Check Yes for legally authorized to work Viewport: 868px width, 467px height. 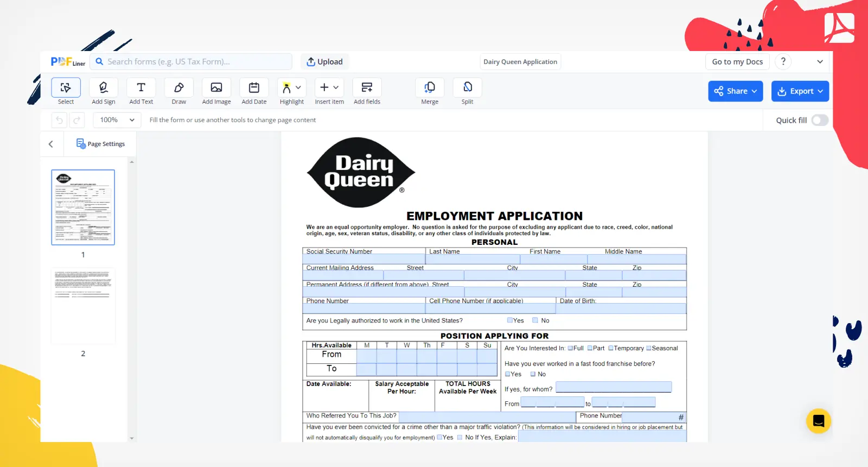pyautogui.click(x=510, y=320)
